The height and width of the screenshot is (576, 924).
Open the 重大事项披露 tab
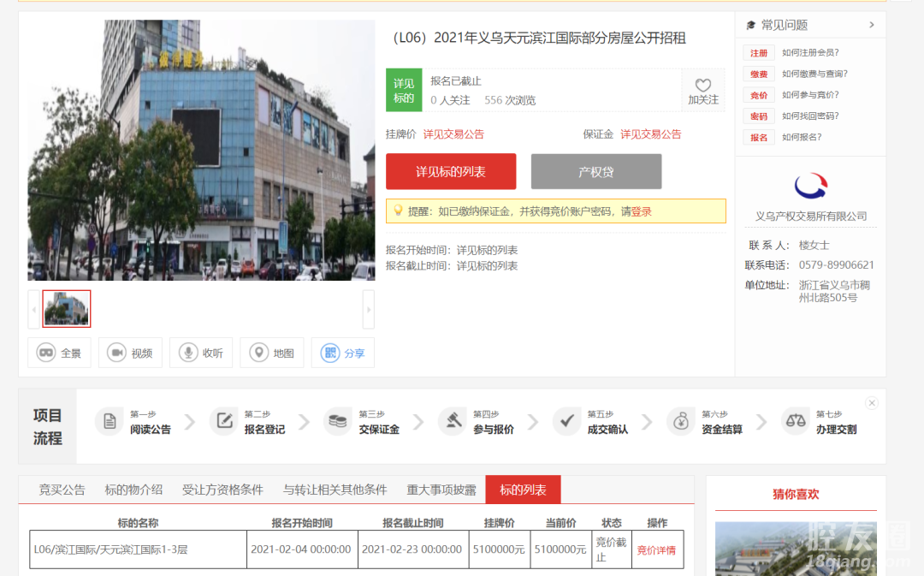pyautogui.click(x=441, y=490)
